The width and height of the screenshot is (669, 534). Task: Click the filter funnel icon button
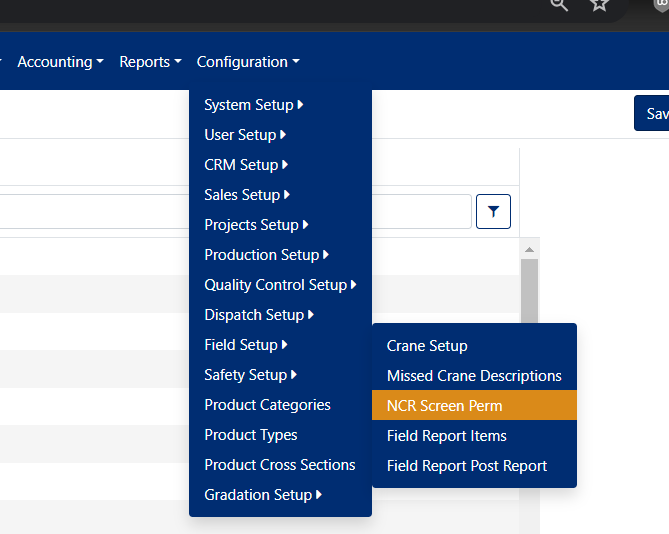(x=493, y=211)
